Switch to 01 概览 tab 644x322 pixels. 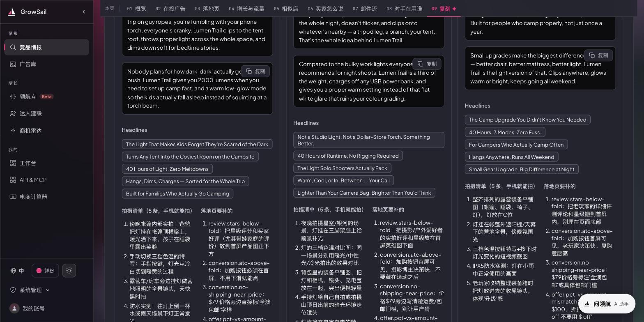(136, 9)
